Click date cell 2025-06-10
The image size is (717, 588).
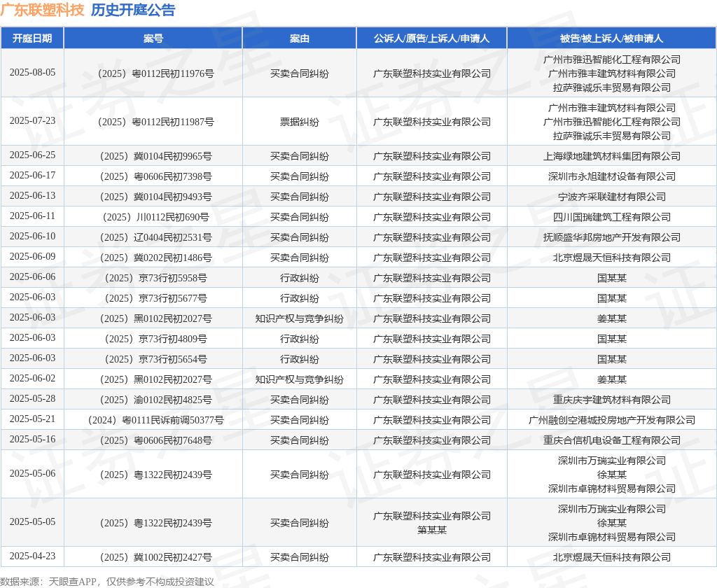tap(32, 237)
